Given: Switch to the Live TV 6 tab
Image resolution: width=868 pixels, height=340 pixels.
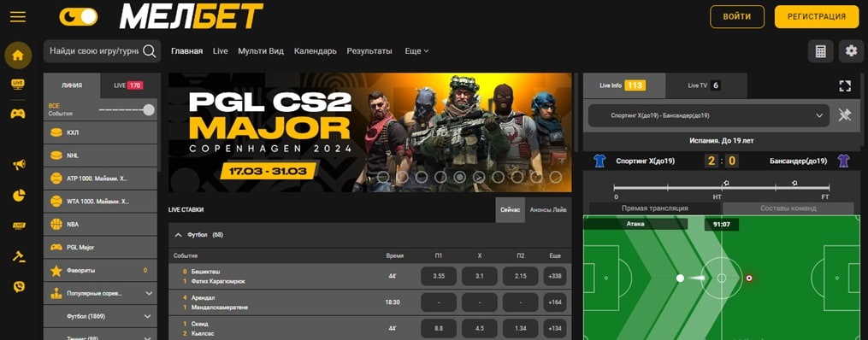Looking at the screenshot, I should tap(706, 85).
